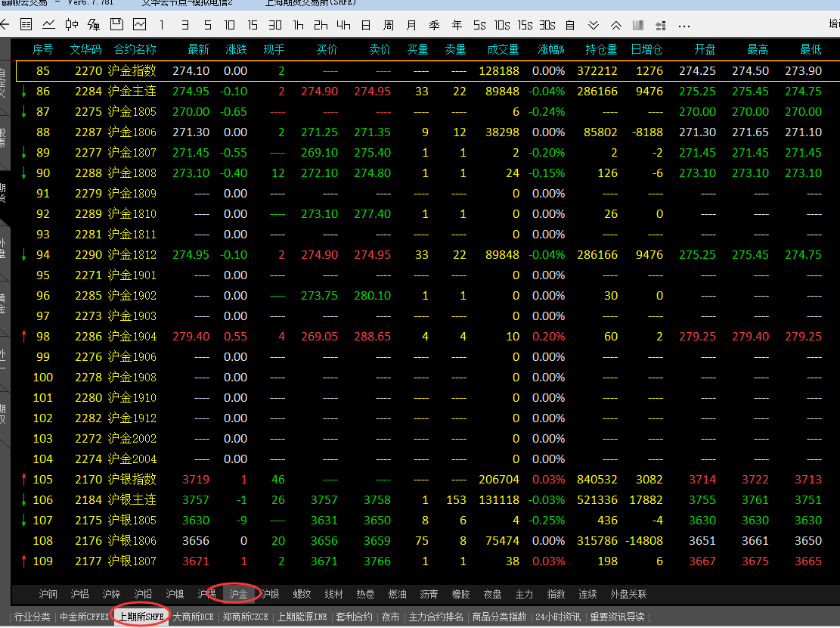The height and width of the screenshot is (628, 840).
Task: Click the more options ellipsis icon
Action: (684, 26)
